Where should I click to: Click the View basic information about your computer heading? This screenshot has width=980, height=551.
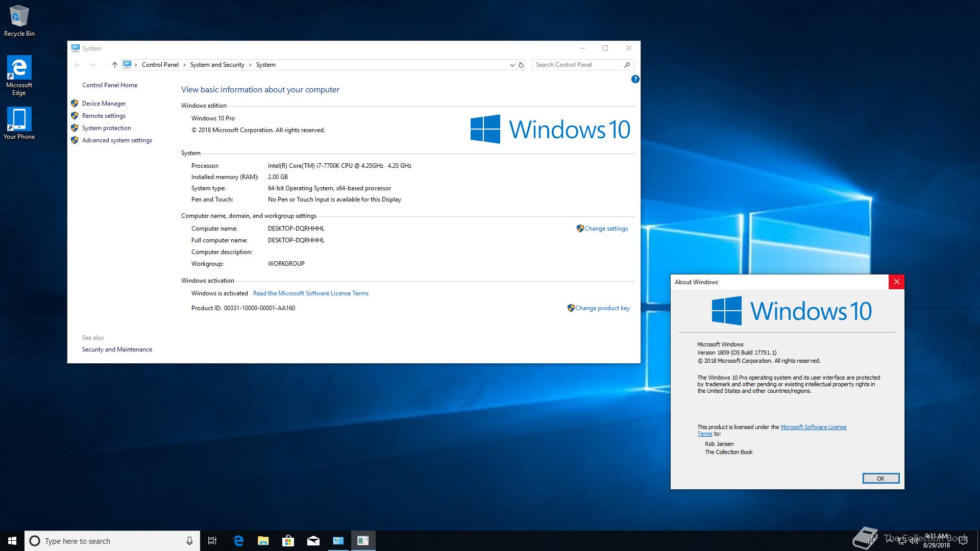(260, 90)
